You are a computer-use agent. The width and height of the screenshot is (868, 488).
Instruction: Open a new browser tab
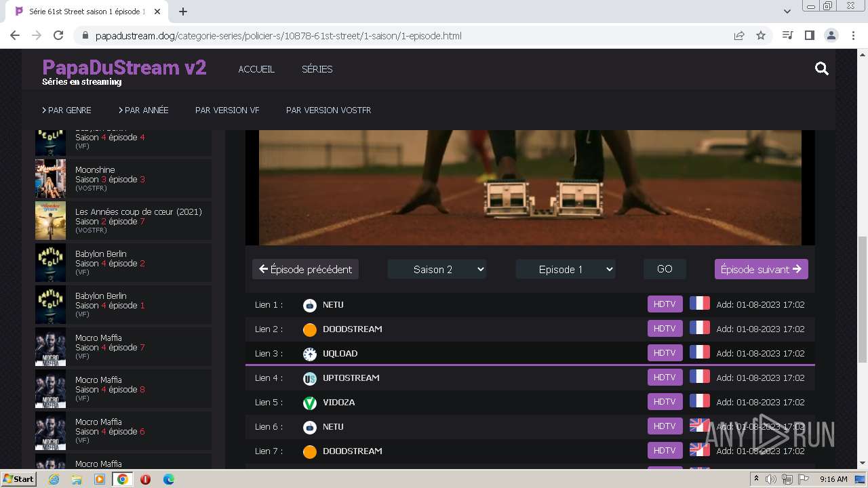(x=183, y=12)
